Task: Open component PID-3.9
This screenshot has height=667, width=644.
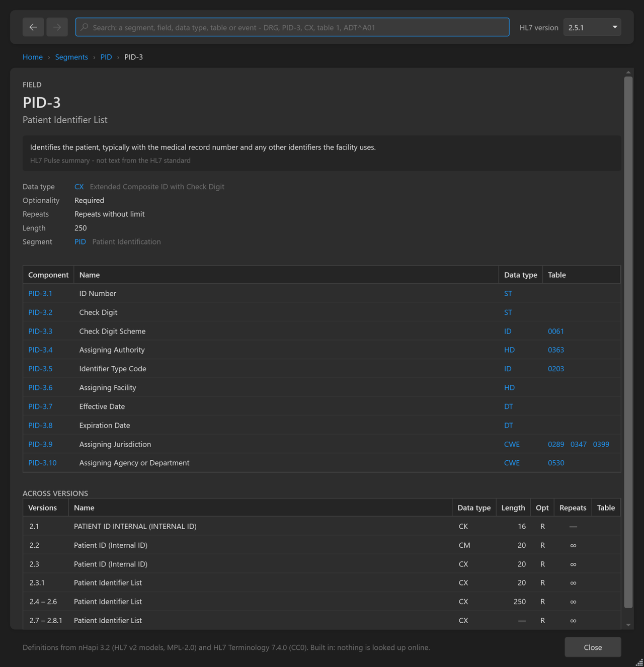Action: pos(40,444)
